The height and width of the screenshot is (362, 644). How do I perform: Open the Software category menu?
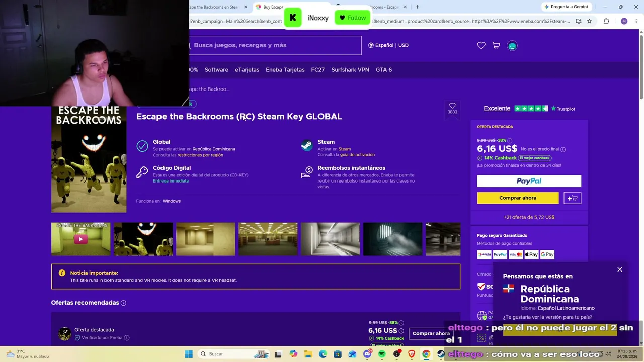pyautogui.click(x=216, y=70)
